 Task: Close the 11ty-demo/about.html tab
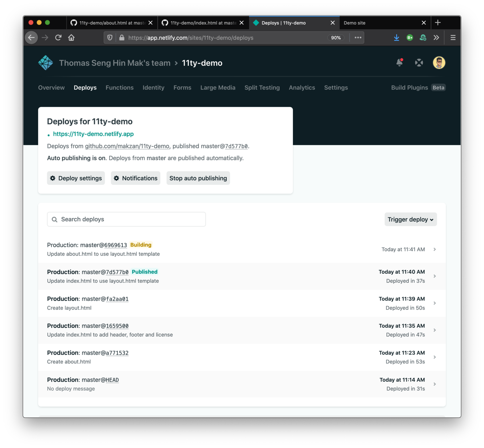tap(150, 23)
